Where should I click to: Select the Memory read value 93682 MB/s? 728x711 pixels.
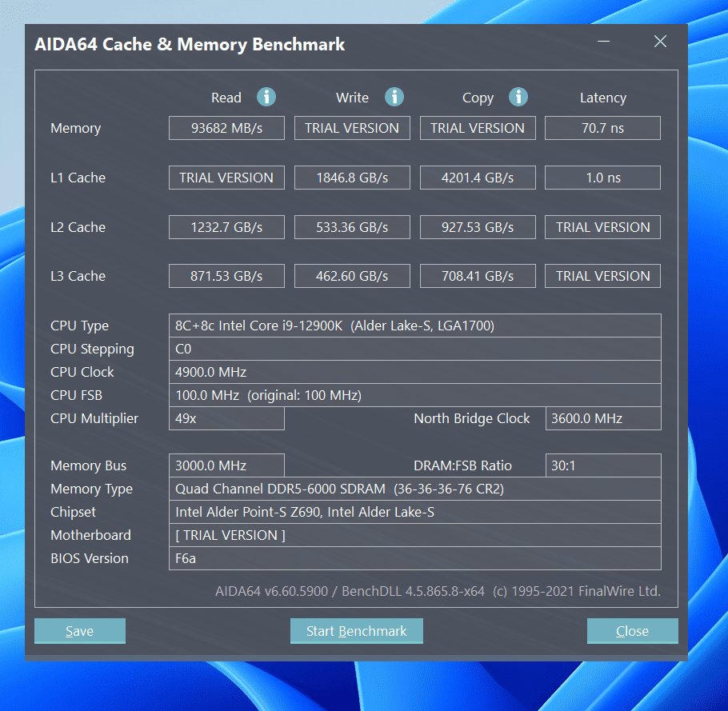tap(226, 128)
